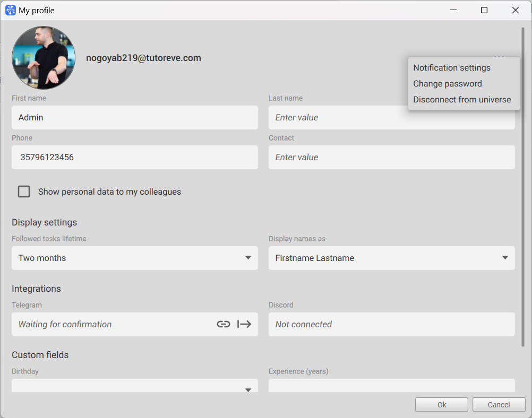Click the profile avatar photo

pyautogui.click(x=44, y=58)
